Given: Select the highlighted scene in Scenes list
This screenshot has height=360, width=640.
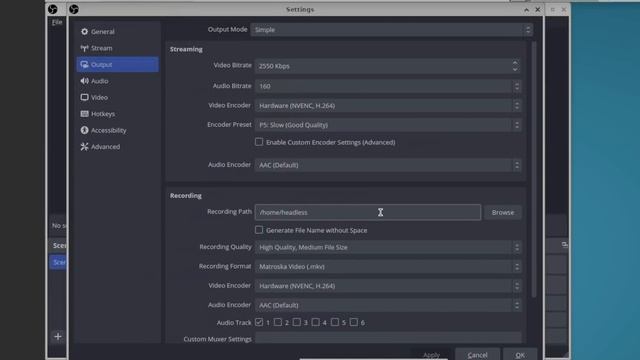Looking at the screenshot, I should [58, 262].
